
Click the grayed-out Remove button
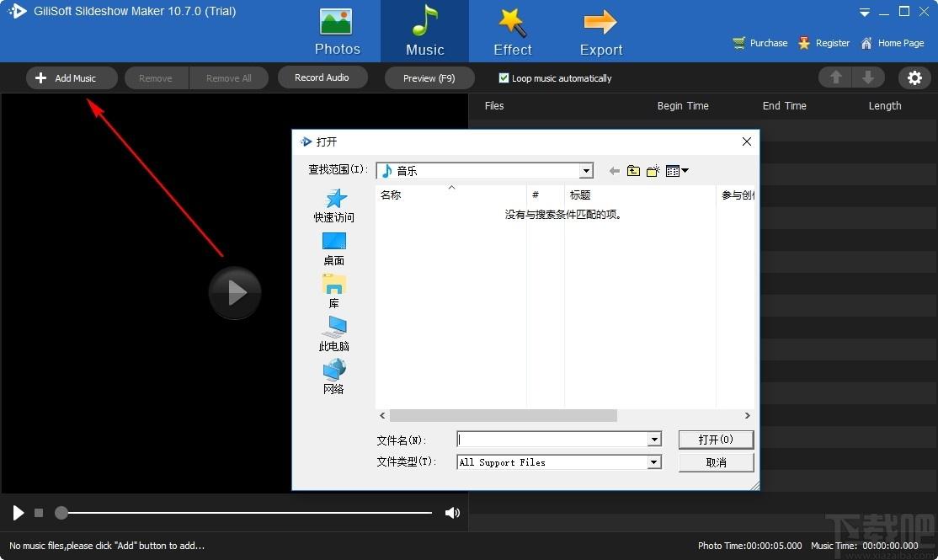[x=156, y=77]
